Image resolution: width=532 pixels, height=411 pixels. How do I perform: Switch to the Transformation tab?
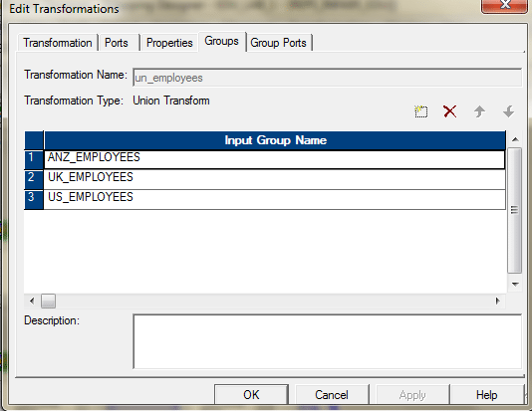click(58, 43)
